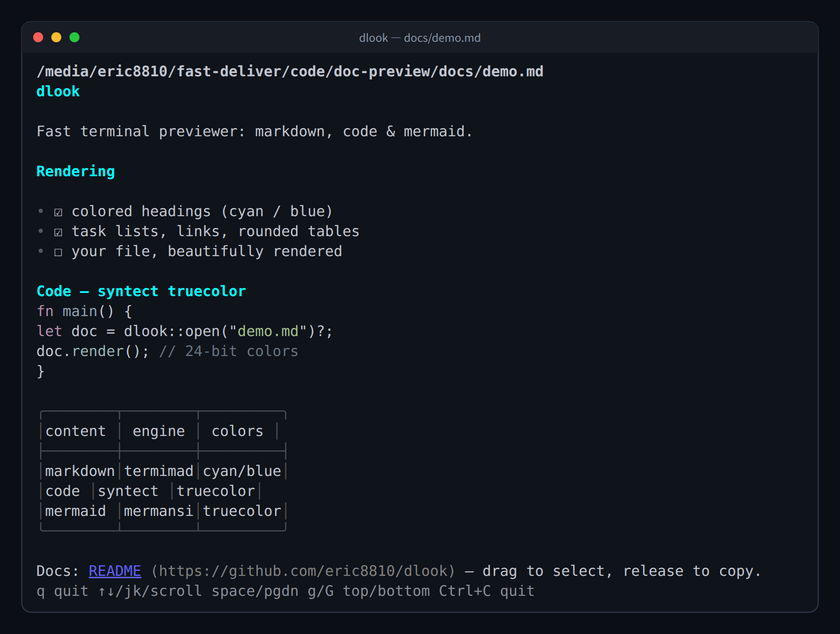Click 'q quit' in the bottom hint bar
Image resolution: width=840 pixels, height=634 pixels.
(62, 591)
